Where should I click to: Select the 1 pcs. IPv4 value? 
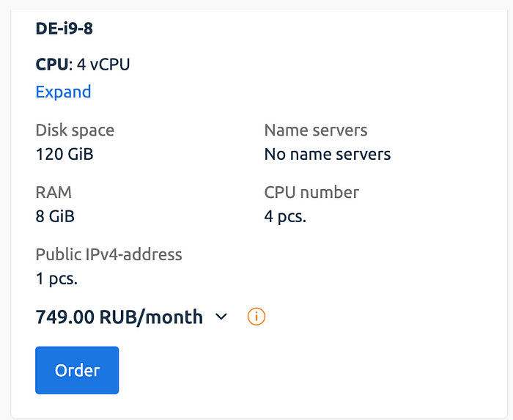[56, 279]
